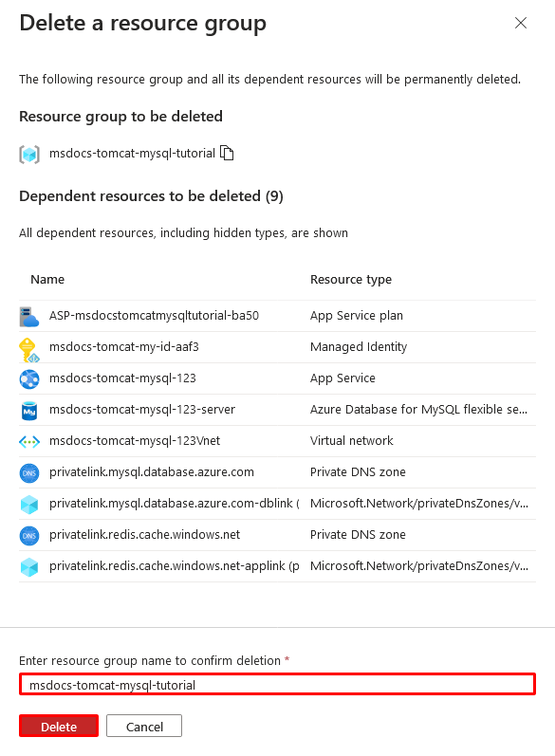Copy resource group name to clipboard
Image resolution: width=555 pixels, height=756 pixels.
(x=227, y=153)
